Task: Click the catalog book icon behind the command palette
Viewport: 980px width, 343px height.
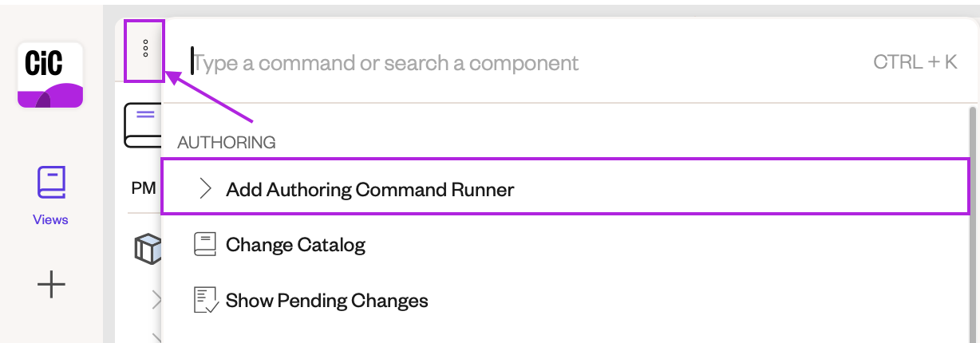Action: pos(143,125)
